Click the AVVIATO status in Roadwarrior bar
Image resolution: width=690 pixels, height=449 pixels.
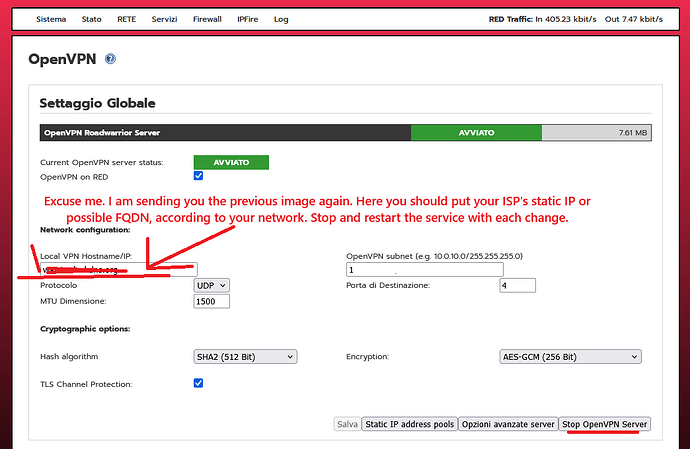(476, 132)
